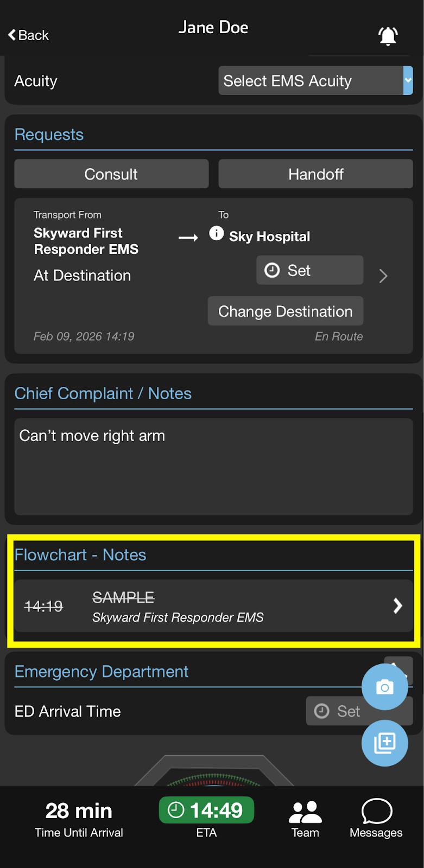Expand the SAMPLE flowchart note entry
This screenshot has height=868, width=424.
397,605
